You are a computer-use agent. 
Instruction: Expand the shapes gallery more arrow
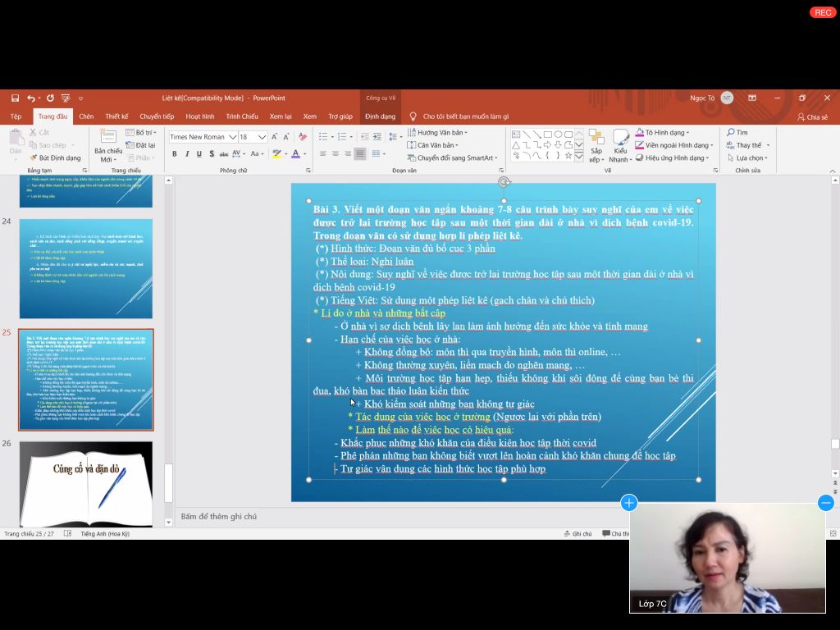coord(579,156)
